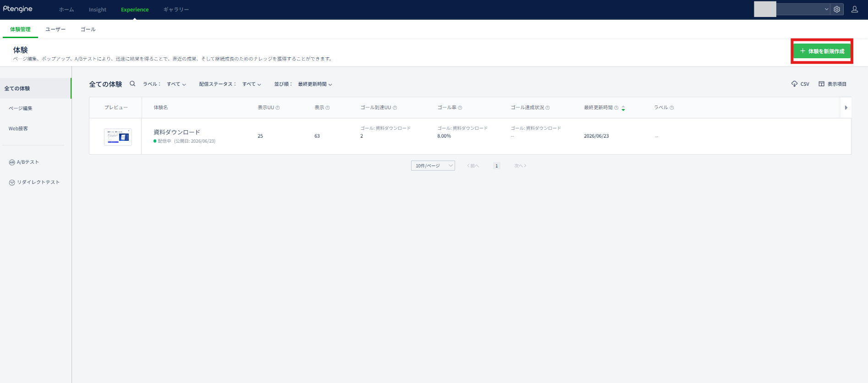Click the 配信中 status text
Screen dimensions: 868x383
click(x=165, y=141)
